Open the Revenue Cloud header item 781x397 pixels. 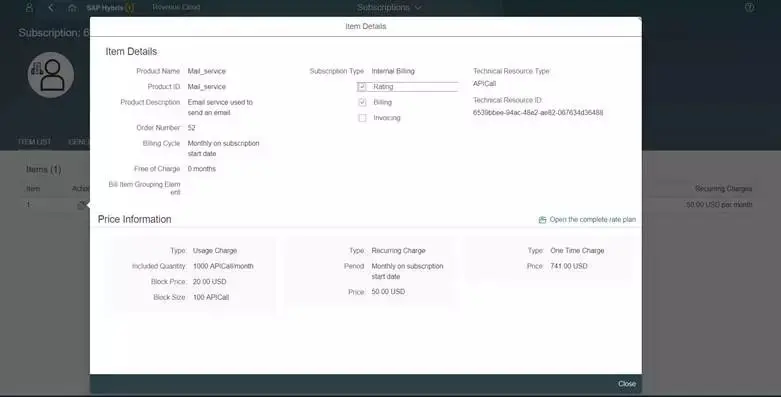[x=176, y=7]
